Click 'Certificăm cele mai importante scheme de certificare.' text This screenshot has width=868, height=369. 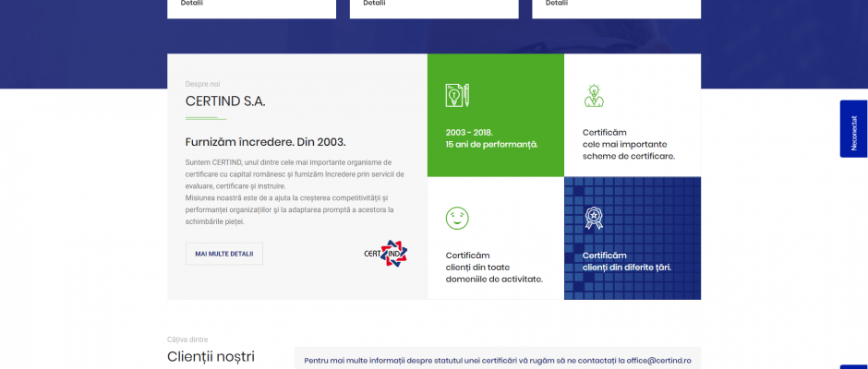(629, 145)
